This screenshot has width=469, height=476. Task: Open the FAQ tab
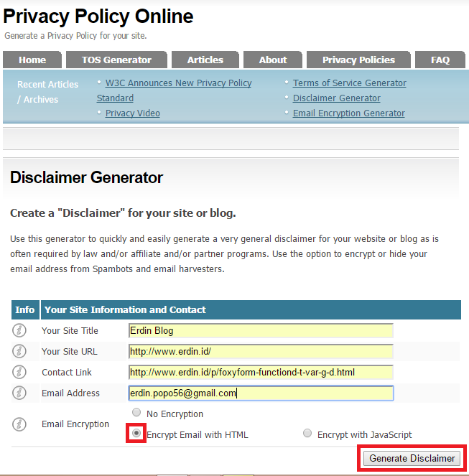coord(440,60)
